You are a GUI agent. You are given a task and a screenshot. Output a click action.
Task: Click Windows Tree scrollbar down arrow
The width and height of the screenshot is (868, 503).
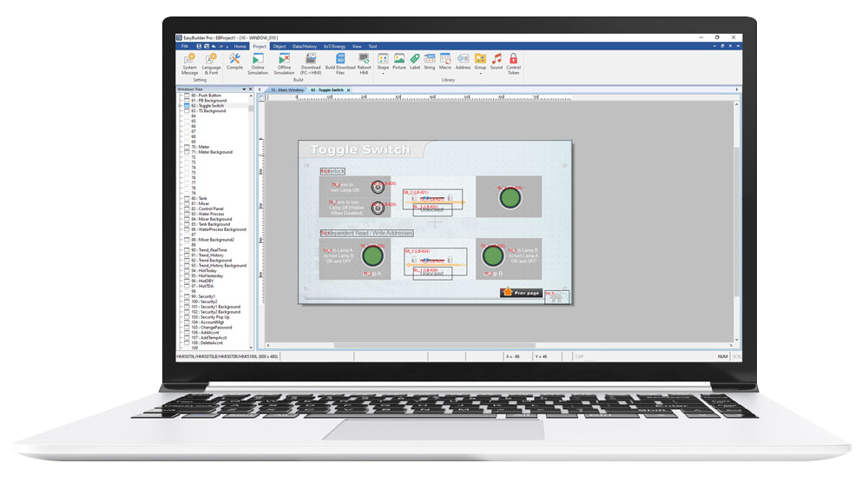click(x=252, y=347)
